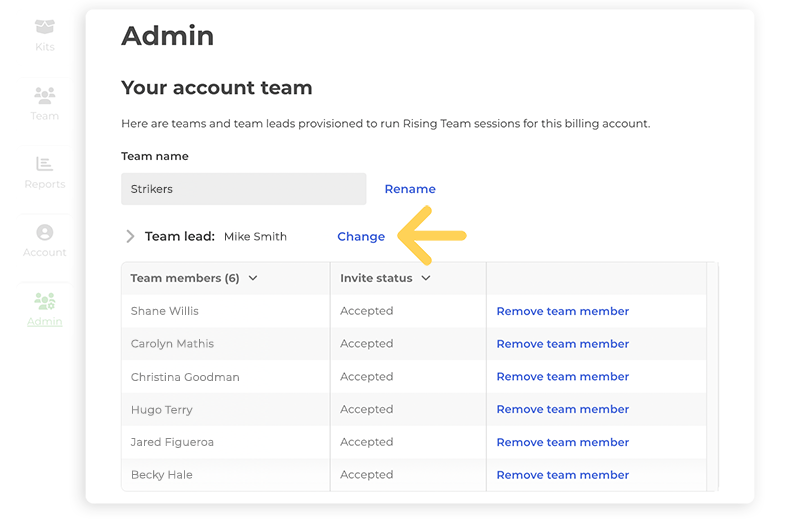Image resolution: width=800 pixels, height=523 pixels.
Task: Click the Rename team link
Action: [410, 189]
